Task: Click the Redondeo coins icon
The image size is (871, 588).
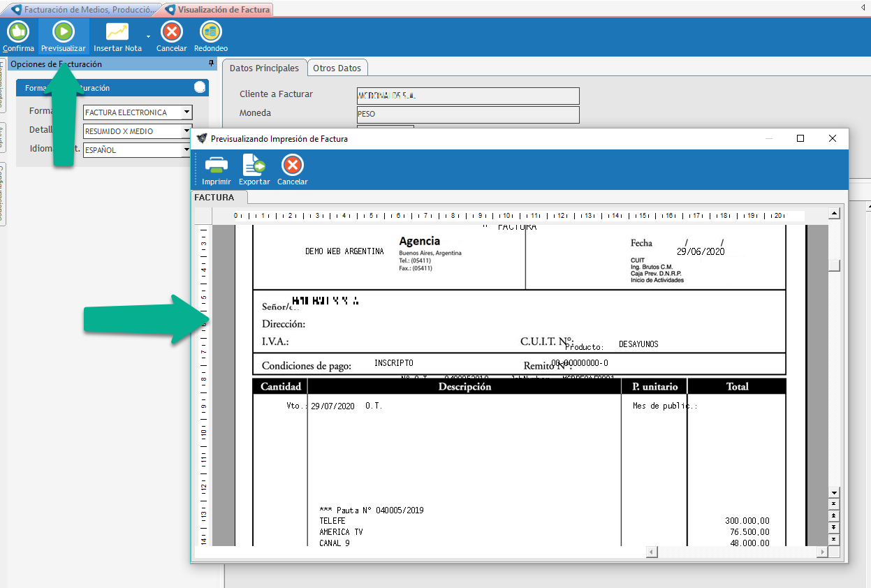Action: point(210,31)
